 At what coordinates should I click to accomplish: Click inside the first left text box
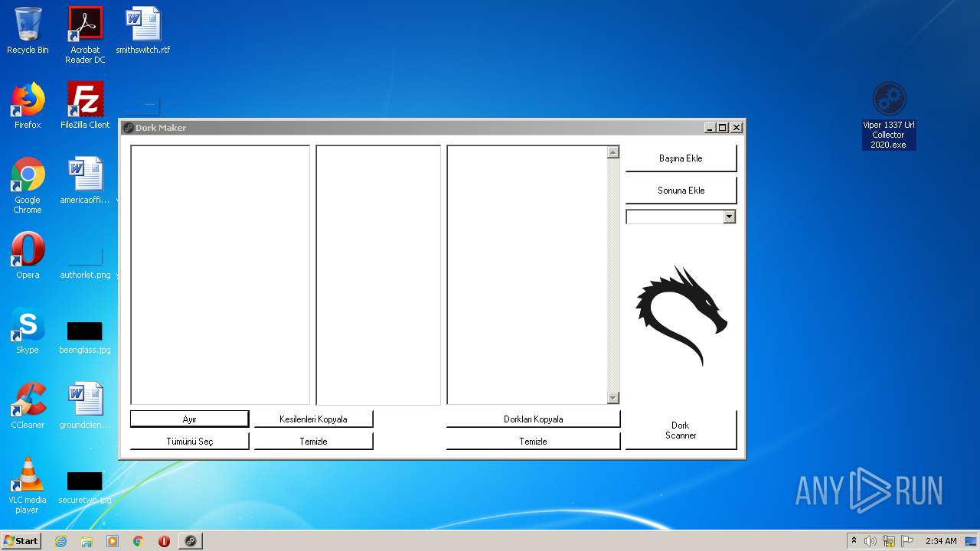[x=220, y=275]
